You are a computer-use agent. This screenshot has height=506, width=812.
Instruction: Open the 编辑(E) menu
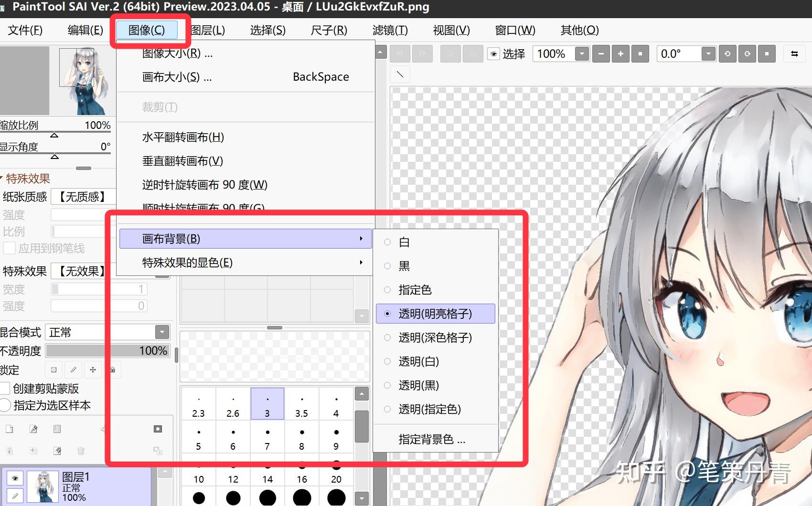point(85,30)
